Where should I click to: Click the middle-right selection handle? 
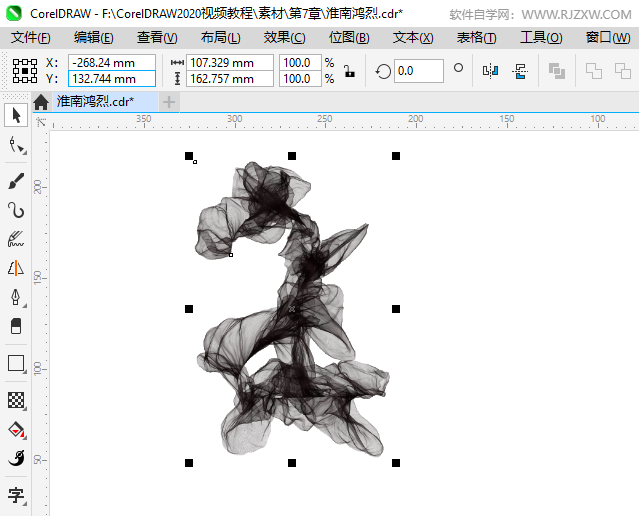click(x=396, y=309)
